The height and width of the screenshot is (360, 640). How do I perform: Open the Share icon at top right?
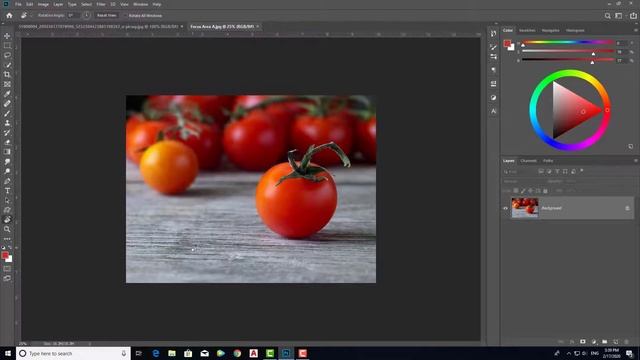tap(633, 16)
